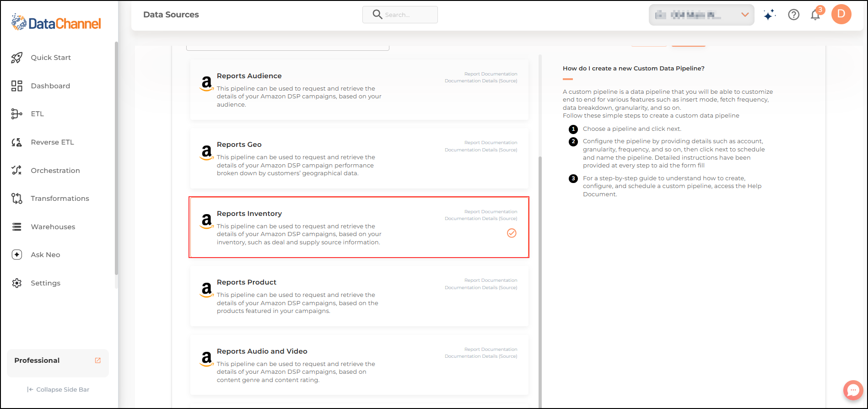
Task: Click Amazon logo on Reports Audio and Video card
Action: point(207,359)
